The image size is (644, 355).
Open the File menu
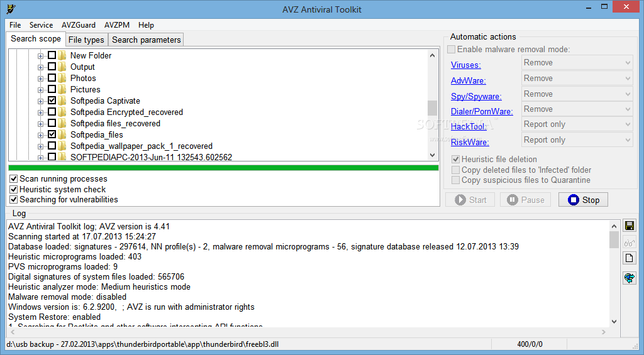(x=15, y=25)
